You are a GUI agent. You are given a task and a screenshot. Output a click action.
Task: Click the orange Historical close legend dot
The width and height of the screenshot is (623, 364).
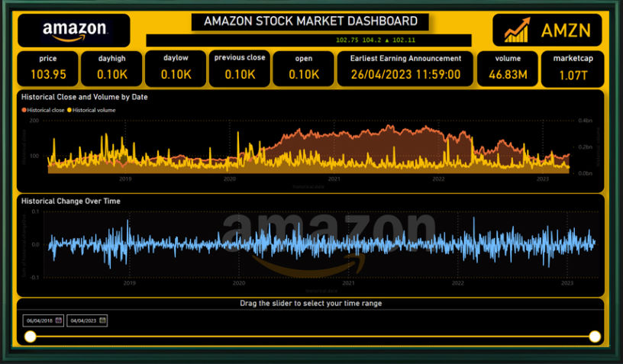(x=24, y=111)
